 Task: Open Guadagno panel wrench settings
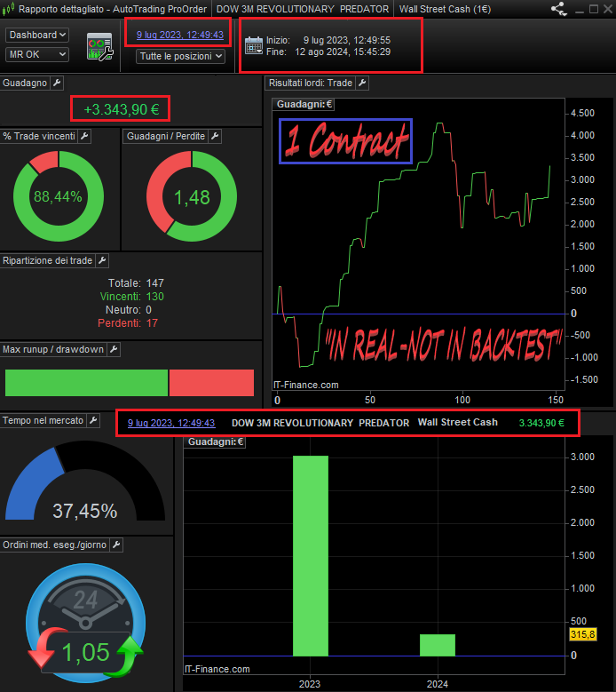click(57, 83)
